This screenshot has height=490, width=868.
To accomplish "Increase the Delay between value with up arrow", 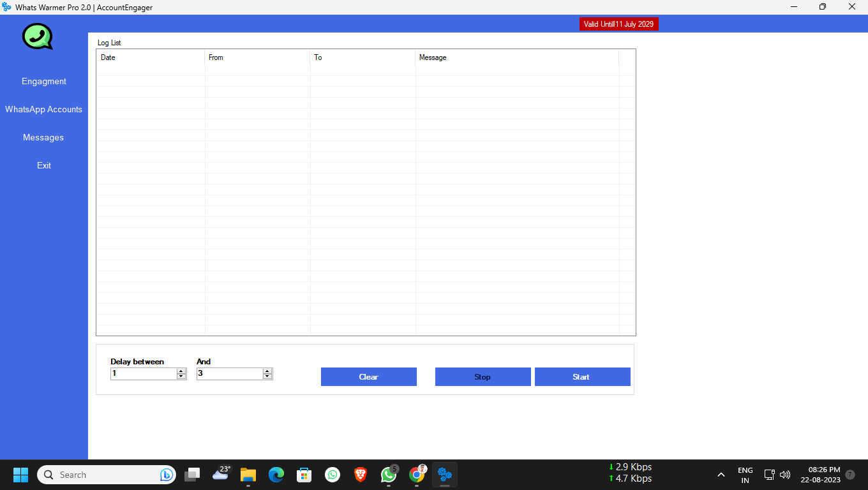I will click(x=181, y=371).
